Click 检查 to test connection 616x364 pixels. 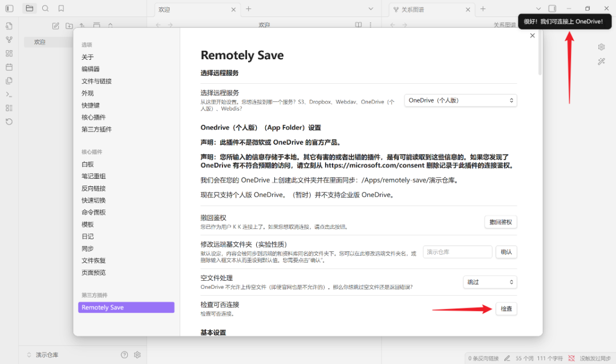coord(506,309)
